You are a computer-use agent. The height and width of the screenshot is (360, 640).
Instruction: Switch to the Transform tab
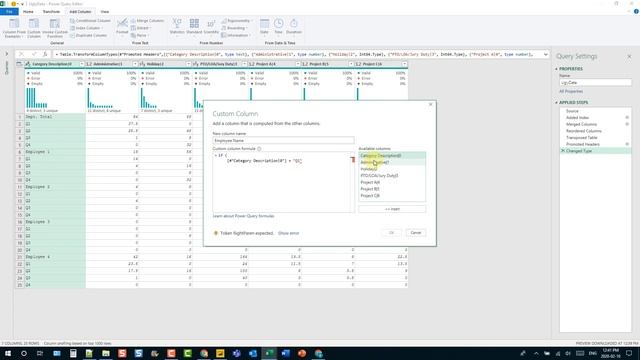tap(51, 12)
